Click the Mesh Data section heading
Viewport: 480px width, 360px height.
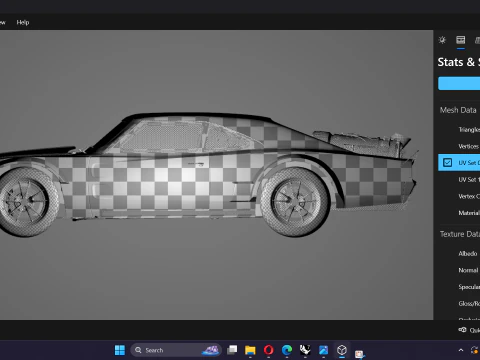coord(458,110)
